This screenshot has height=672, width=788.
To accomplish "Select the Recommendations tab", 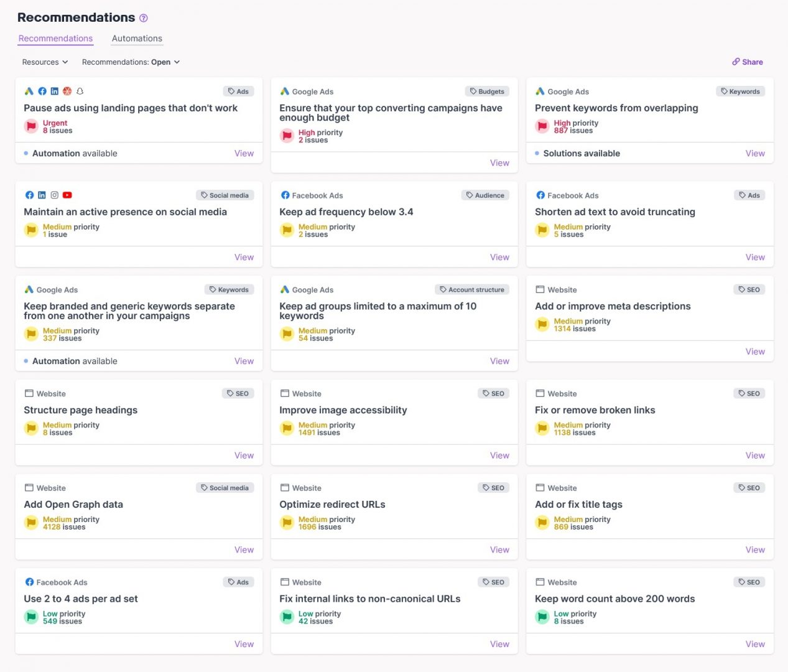I will (55, 38).
